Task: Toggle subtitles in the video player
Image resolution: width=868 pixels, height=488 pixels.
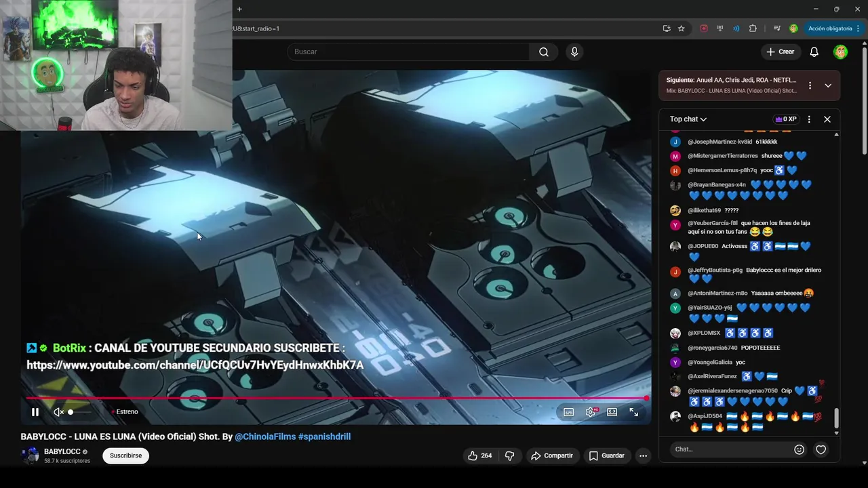Action: 568,412
